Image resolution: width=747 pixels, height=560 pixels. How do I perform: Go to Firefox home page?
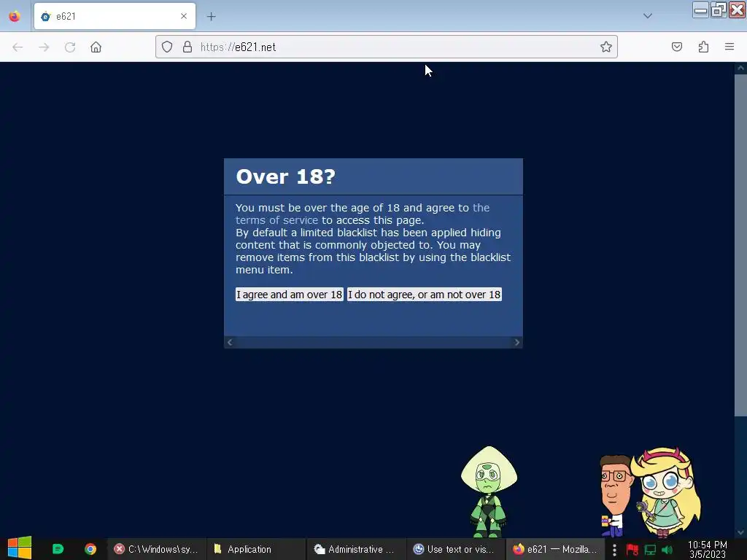click(96, 47)
